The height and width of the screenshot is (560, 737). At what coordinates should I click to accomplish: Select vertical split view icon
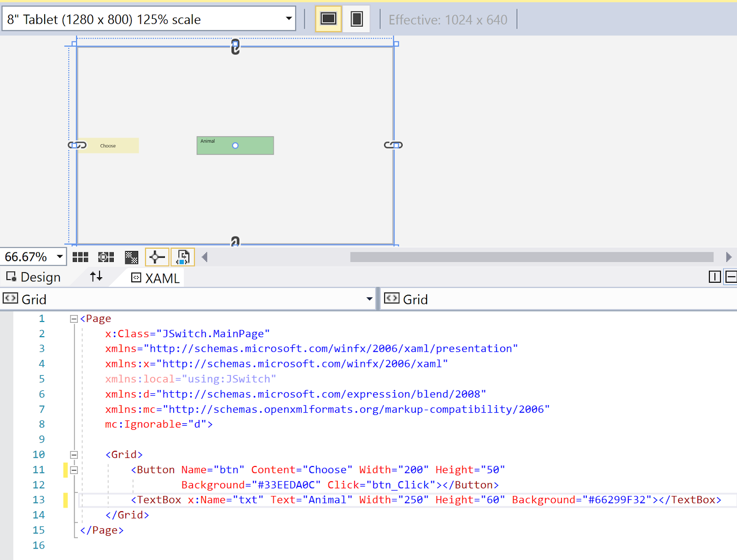pos(714,277)
